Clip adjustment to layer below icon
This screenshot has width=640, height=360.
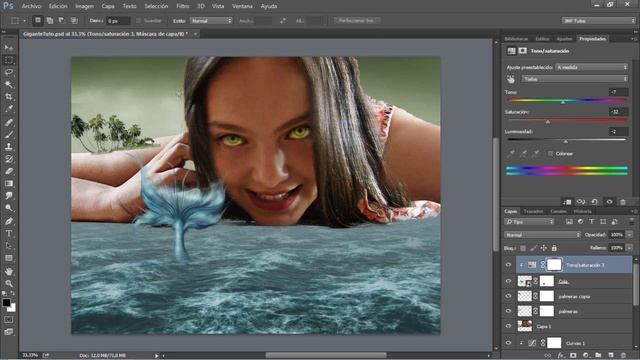point(567,202)
